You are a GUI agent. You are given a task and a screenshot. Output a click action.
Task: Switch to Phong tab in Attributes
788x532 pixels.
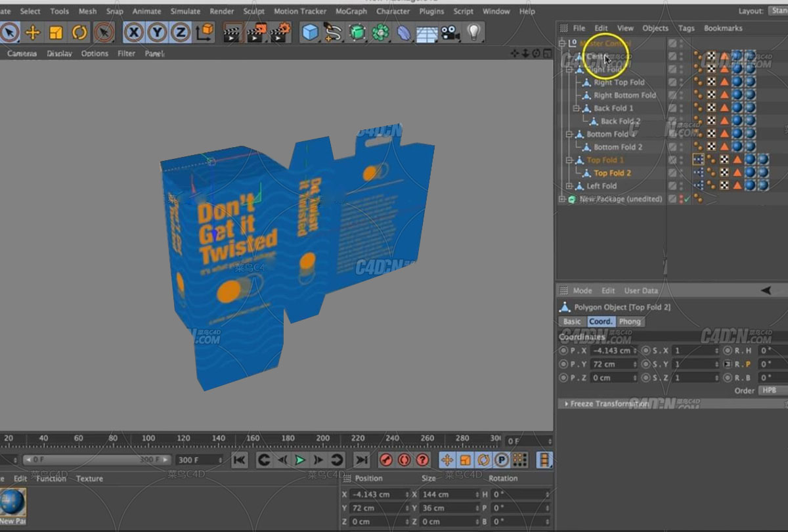(630, 322)
